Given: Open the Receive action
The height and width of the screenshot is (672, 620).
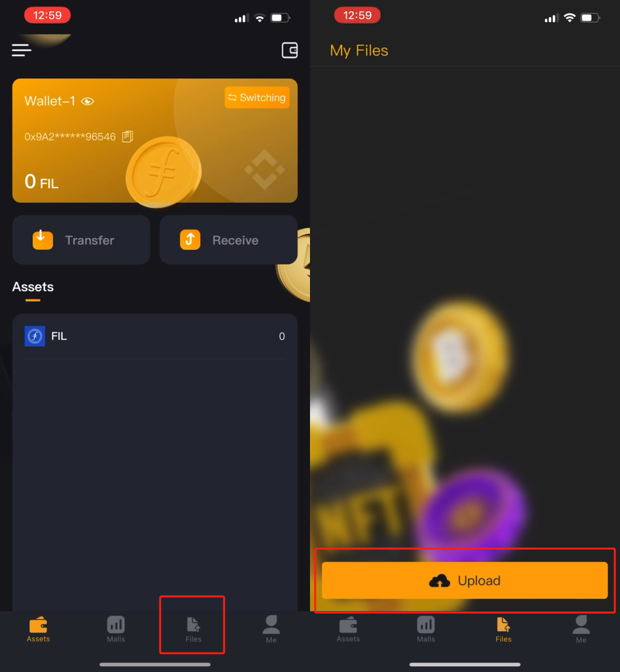Looking at the screenshot, I should tap(229, 240).
